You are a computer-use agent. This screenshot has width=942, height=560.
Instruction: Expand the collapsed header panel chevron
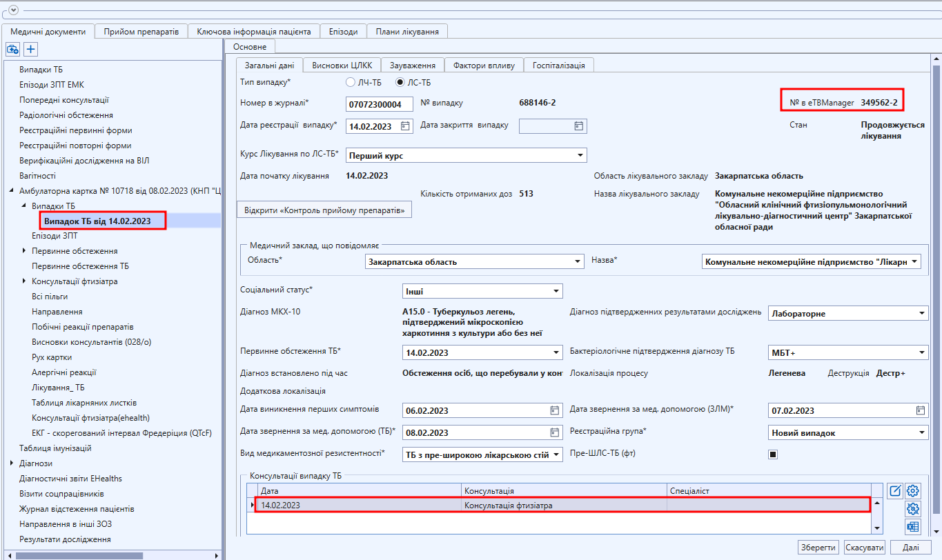pos(14,9)
